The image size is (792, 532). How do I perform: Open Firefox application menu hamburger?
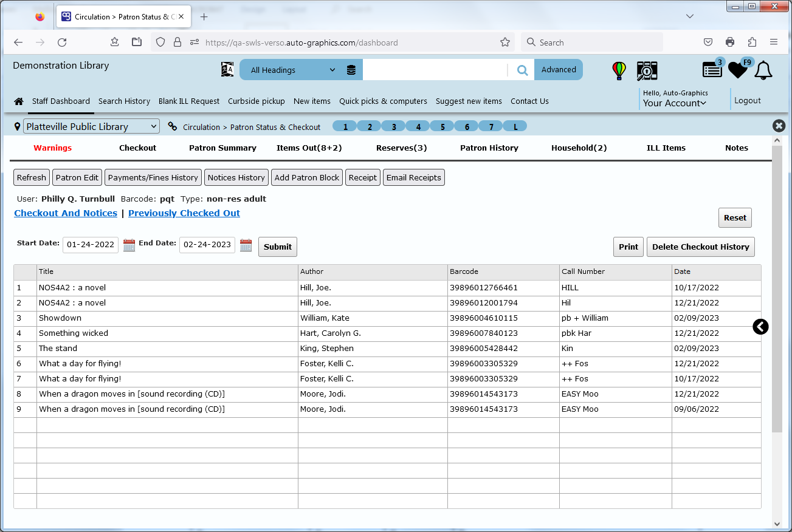click(x=774, y=43)
